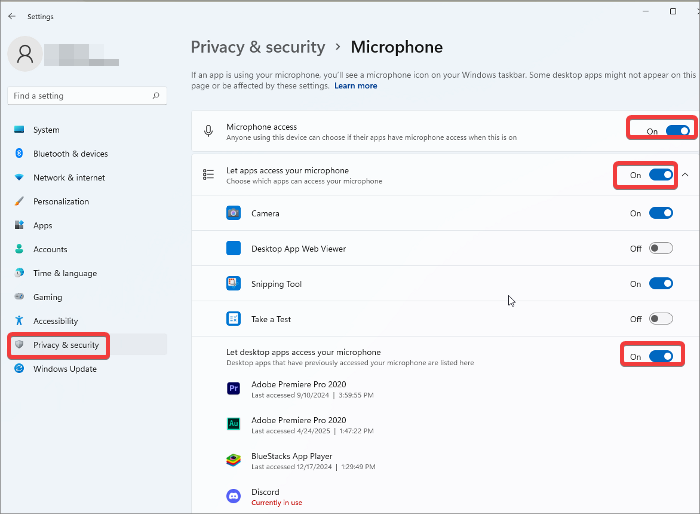Navigate to Privacy & security breadcrumb

(258, 47)
